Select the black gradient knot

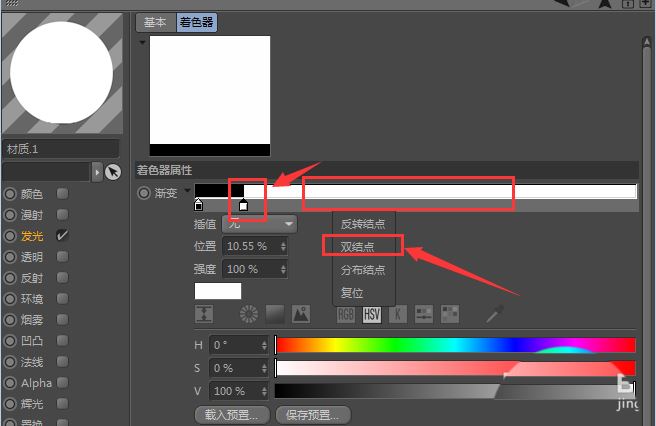(199, 205)
